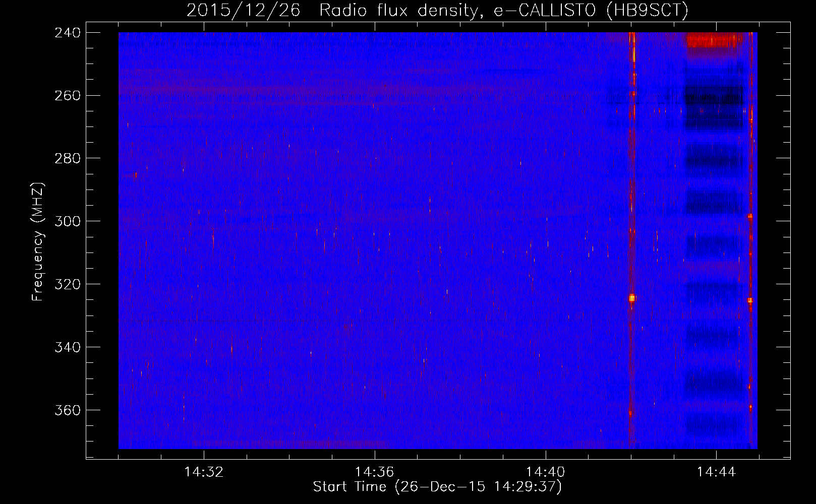This screenshot has width=816, height=504.
Task: Click the 260 frequency tick label
Action: coord(68,96)
